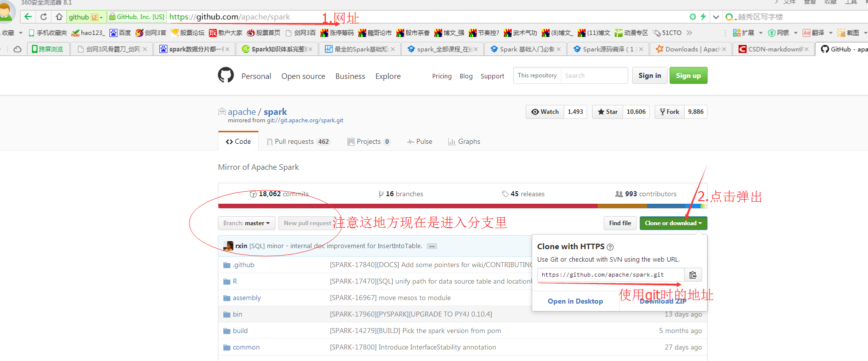
Task: Show more bookmarks with the double chevron
Action: pos(690,32)
